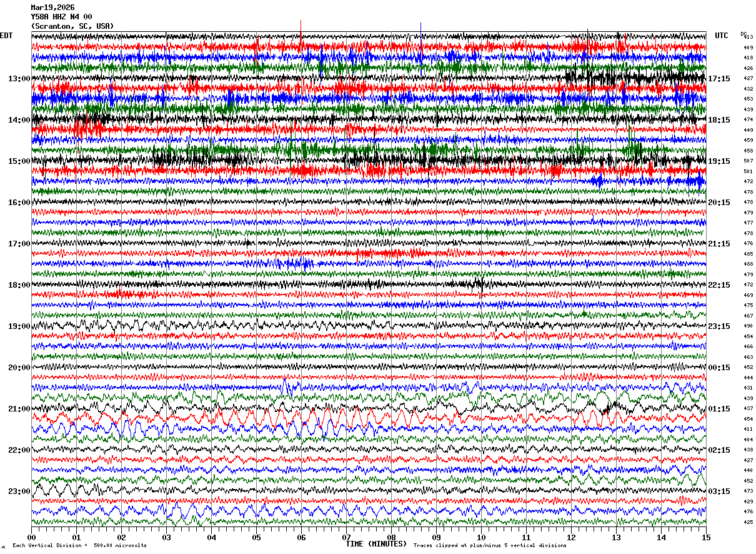
Task: Click minute tick label 05 on axis
Action: tap(256, 537)
